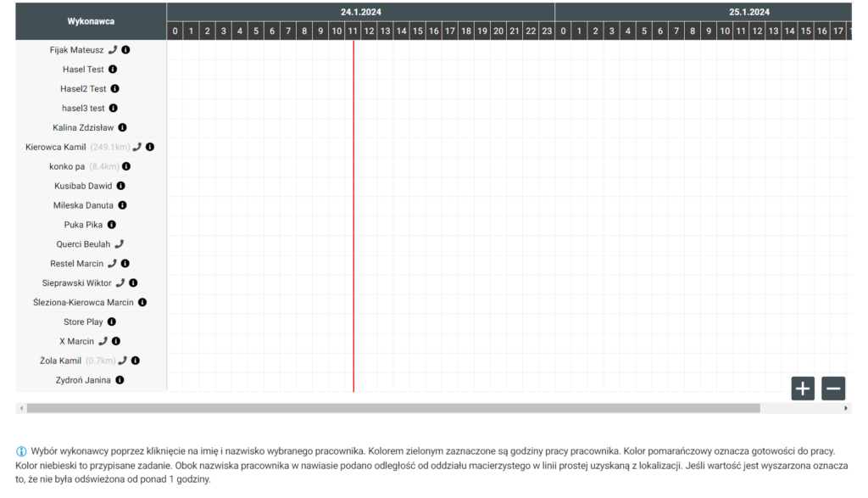Click the right scroll arrow of timeline

point(846,408)
